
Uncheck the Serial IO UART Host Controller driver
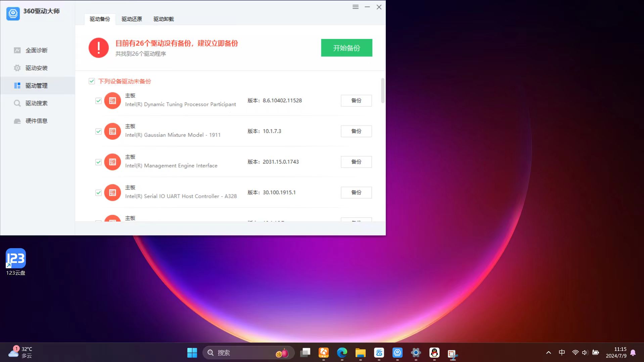(x=98, y=193)
